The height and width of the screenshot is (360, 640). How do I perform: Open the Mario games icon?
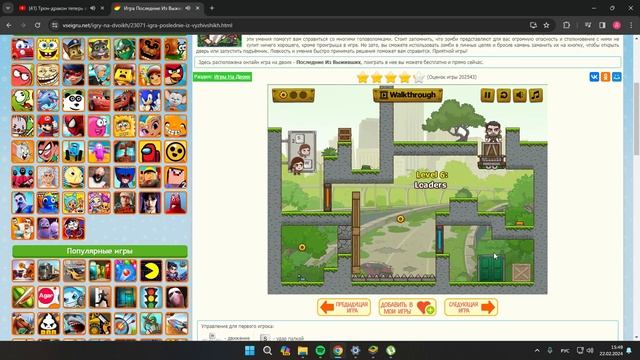tap(48, 126)
